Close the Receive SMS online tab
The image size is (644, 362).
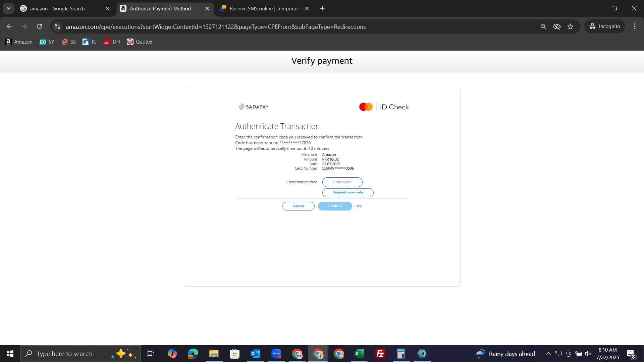coord(307,8)
